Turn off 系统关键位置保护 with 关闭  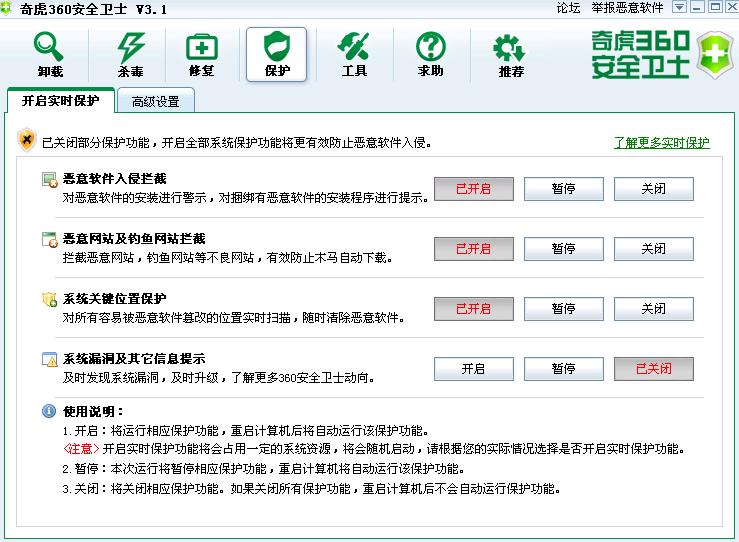tap(654, 309)
